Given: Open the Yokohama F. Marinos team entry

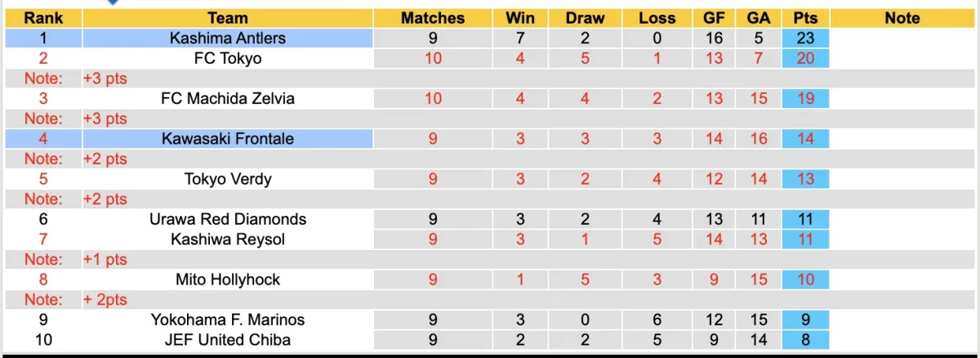Looking at the screenshot, I should [228, 320].
